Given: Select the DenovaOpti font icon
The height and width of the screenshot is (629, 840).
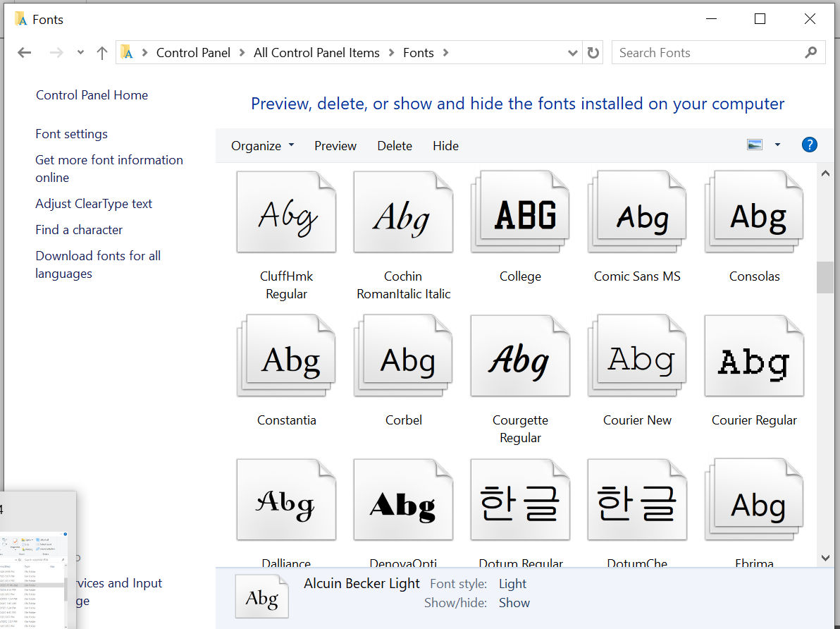Looking at the screenshot, I should [x=403, y=499].
